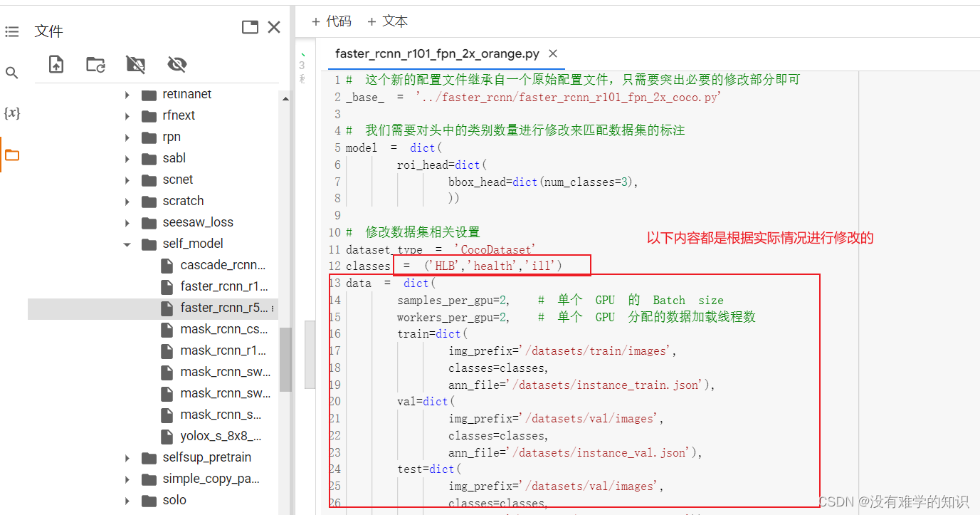Click the panel divider handle beside file tree

tap(310, 354)
